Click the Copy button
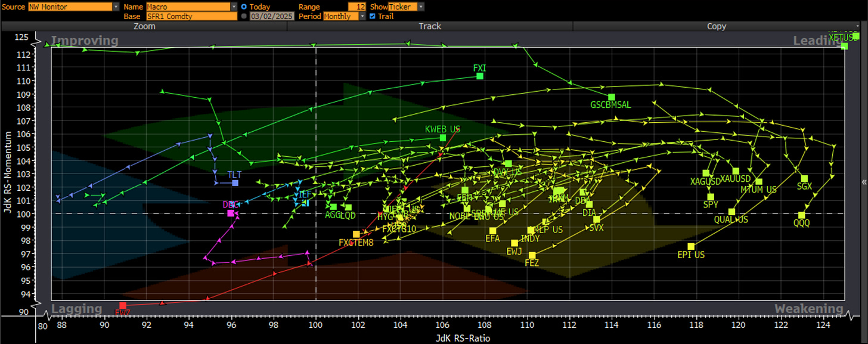Screen dimensions: 868x344 coord(717,26)
